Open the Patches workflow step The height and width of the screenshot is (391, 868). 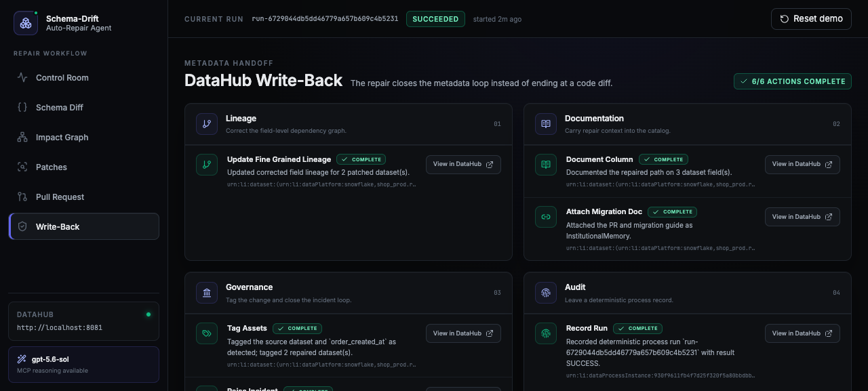83,167
